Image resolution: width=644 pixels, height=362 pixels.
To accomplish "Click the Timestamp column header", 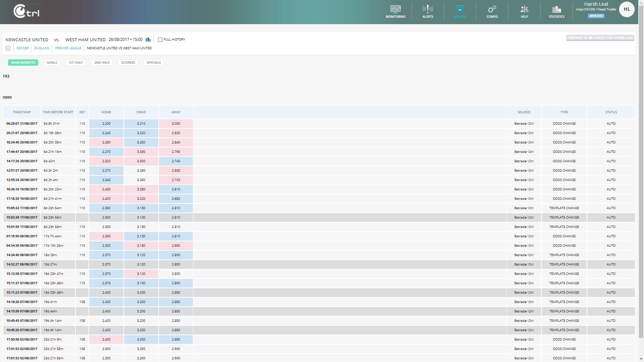I will point(22,112).
